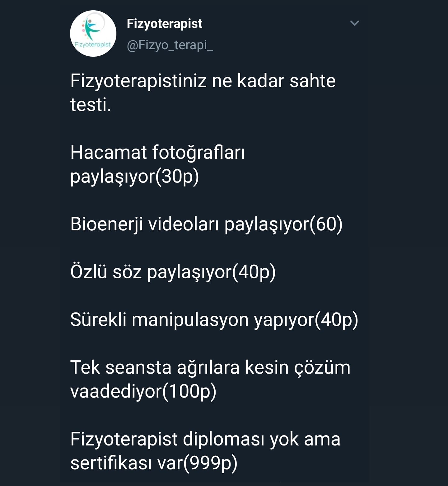Viewport: 448px width, 486px height.
Task: Select the 'Tek seansta ağrılara kesin çözüm' line
Action: point(210,368)
